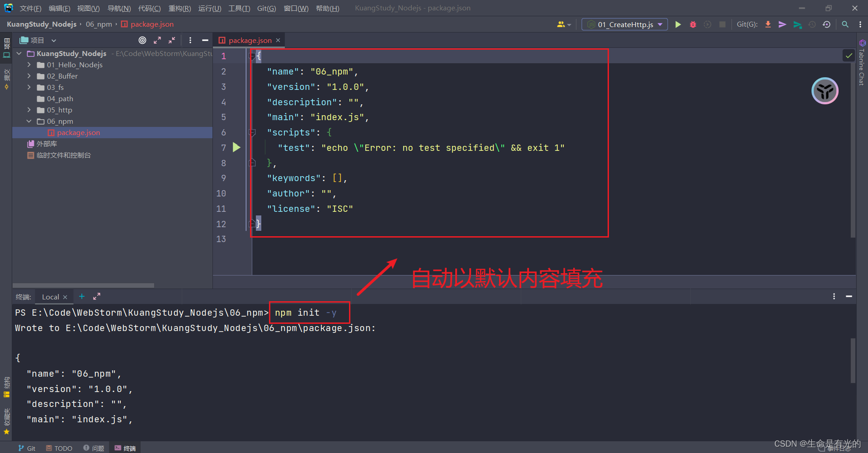868x453 pixels.
Task: Hide the project tool window
Action: point(205,40)
